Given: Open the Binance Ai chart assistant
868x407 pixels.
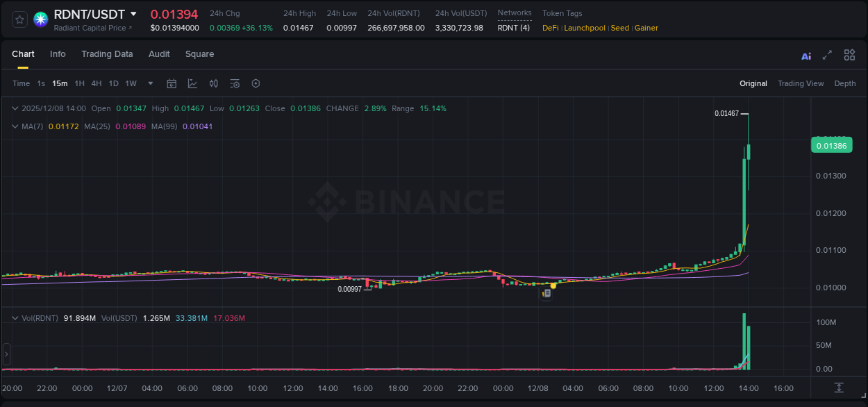Looking at the screenshot, I should pos(806,55).
